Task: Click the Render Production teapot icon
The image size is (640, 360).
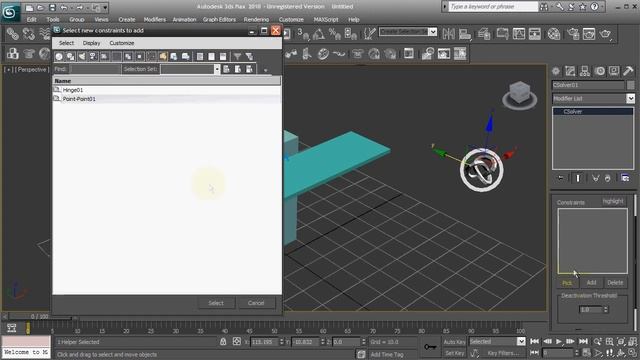Action: (x=605, y=33)
